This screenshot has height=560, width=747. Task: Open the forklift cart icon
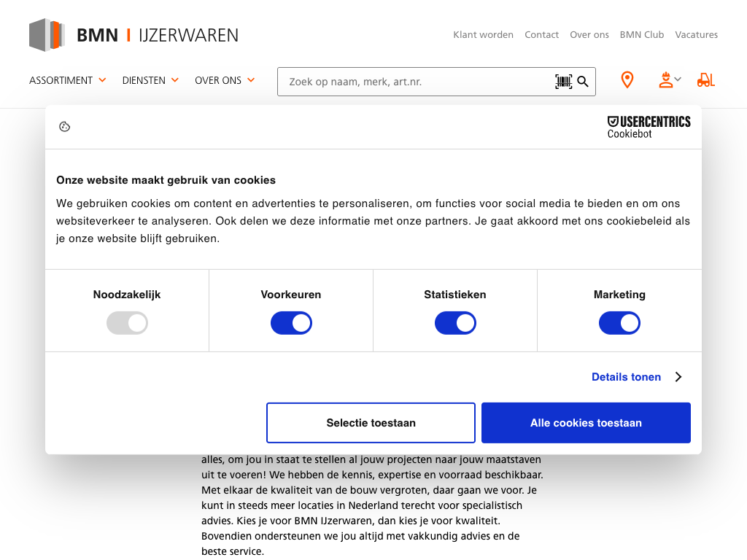[705, 80]
